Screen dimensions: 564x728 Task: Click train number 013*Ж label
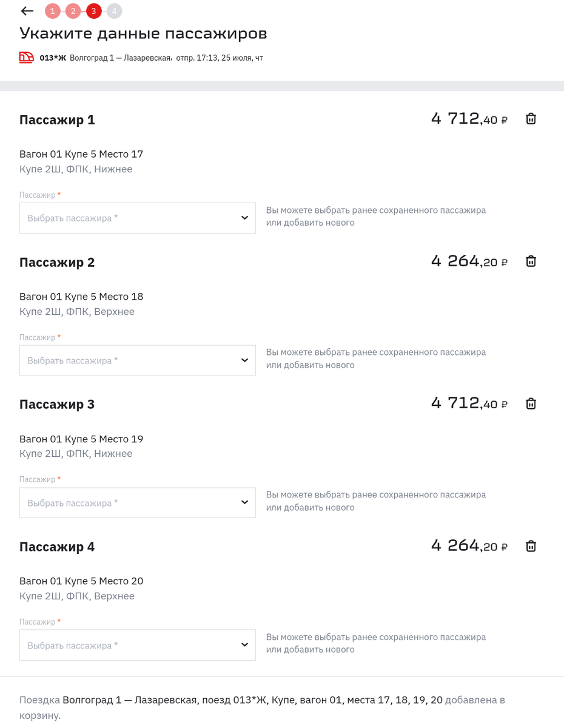coord(53,58)
